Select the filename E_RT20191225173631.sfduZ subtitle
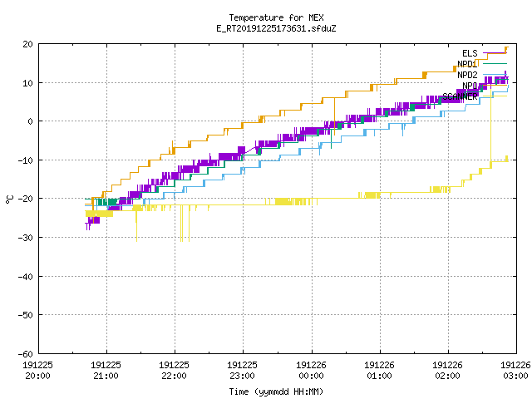The height and width of the screenshot is (399, 532). click(276, 28)
